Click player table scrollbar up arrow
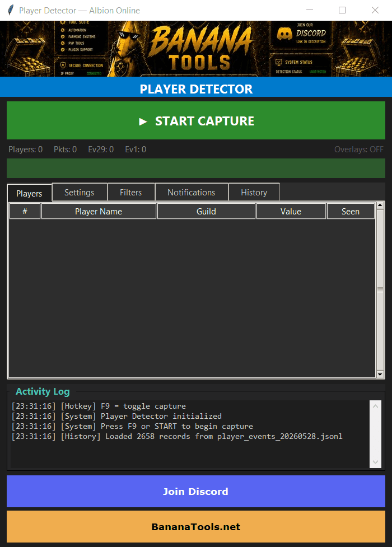 380,205
